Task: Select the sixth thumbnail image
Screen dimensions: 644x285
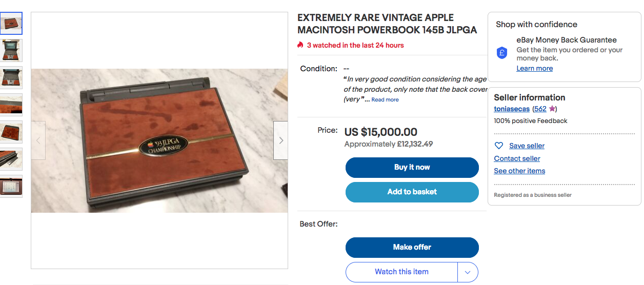Action: pyautogui.click(x=11, y=159)
